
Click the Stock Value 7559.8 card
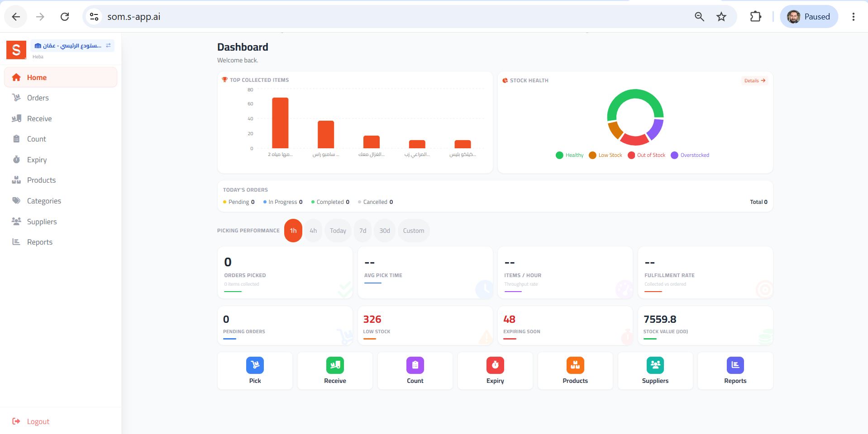click(705, 325)
